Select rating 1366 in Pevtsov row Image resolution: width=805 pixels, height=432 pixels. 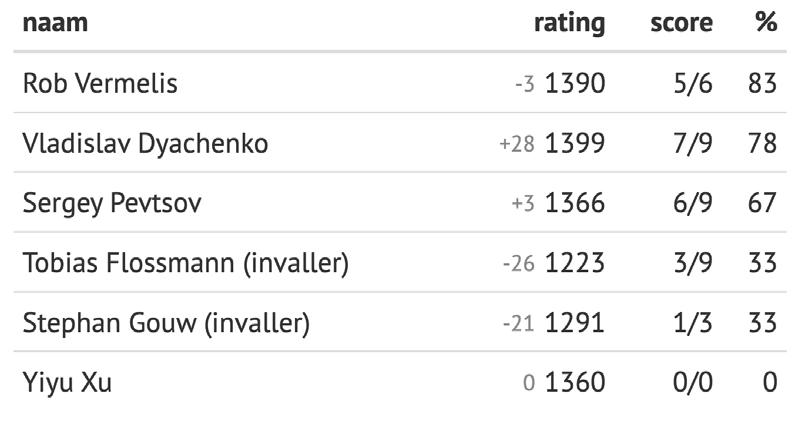pos(574,203)
